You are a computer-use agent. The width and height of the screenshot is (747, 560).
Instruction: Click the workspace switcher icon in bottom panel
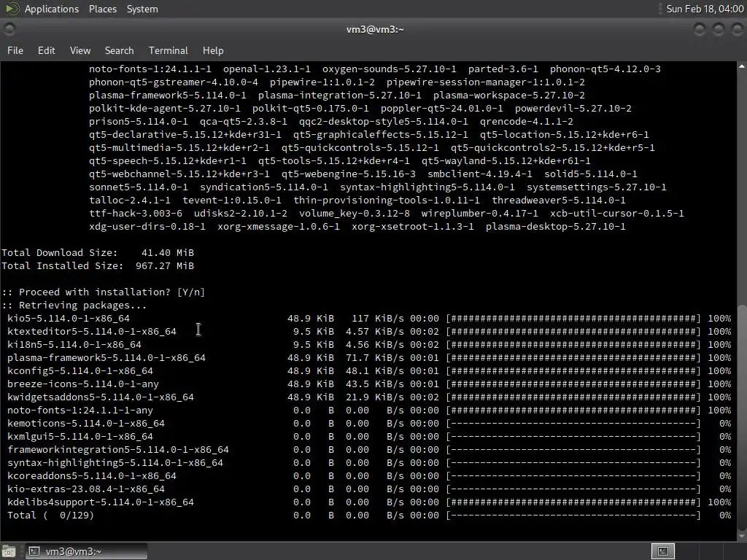[x=662, y=551]
